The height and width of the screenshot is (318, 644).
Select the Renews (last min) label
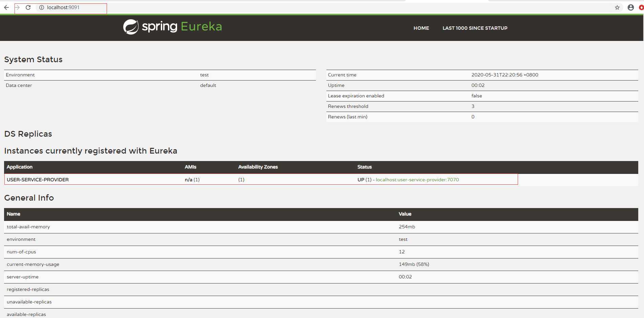pyautogui.click(x=347, y=117)
